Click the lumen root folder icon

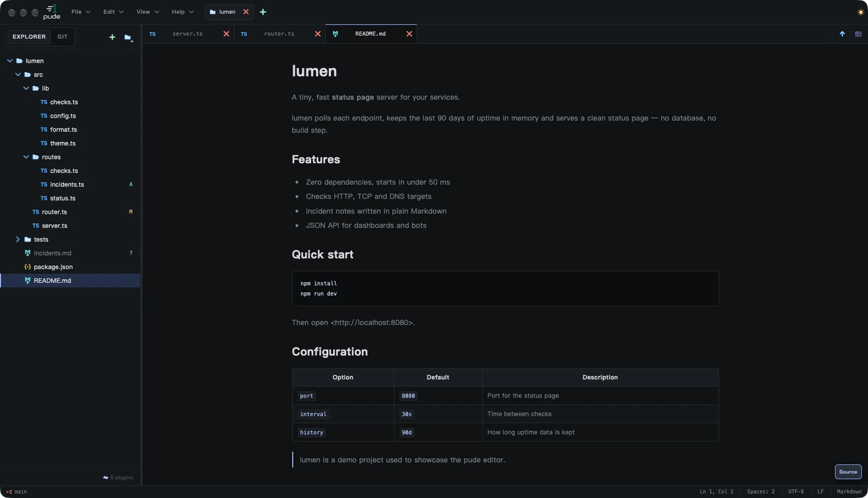(x=19, y=61)
